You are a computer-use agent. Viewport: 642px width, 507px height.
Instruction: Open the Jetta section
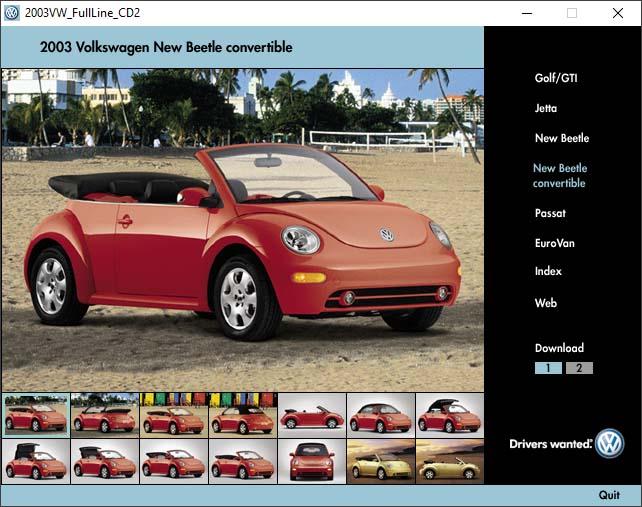(x=545, y=108)
